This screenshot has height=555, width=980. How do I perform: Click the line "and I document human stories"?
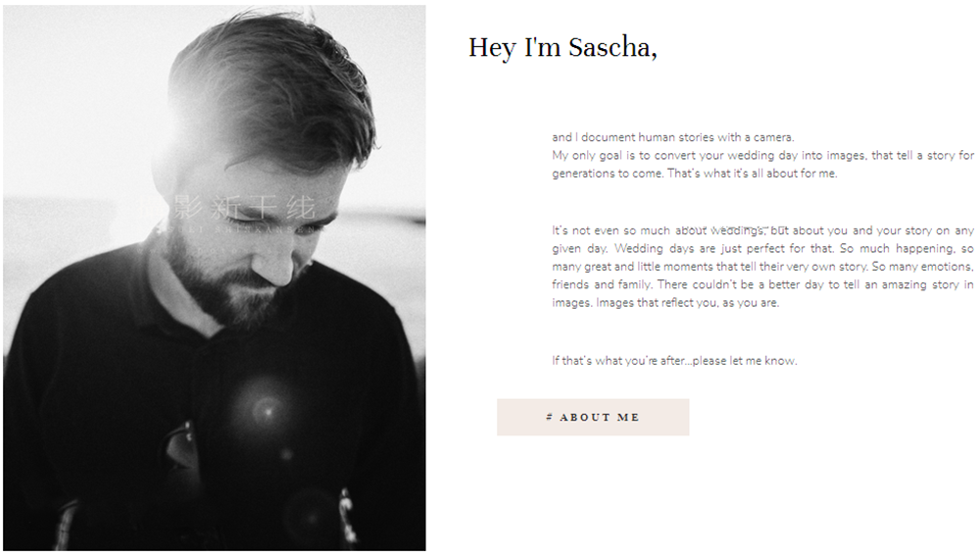(672, 137)
